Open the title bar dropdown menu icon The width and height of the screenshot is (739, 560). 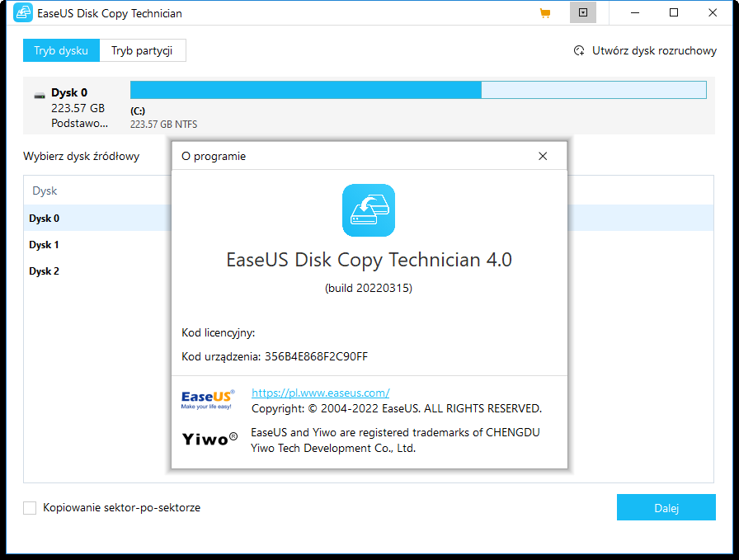tap(583, 12)
